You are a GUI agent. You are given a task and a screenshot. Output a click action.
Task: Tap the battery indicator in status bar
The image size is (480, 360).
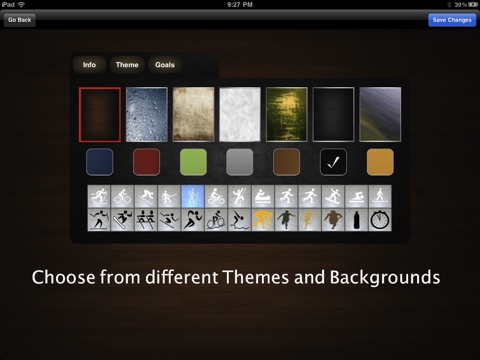[473, 5]
